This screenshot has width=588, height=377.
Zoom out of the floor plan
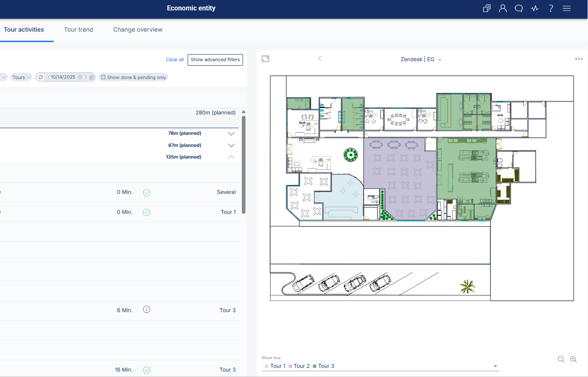[x=561, y=359]
